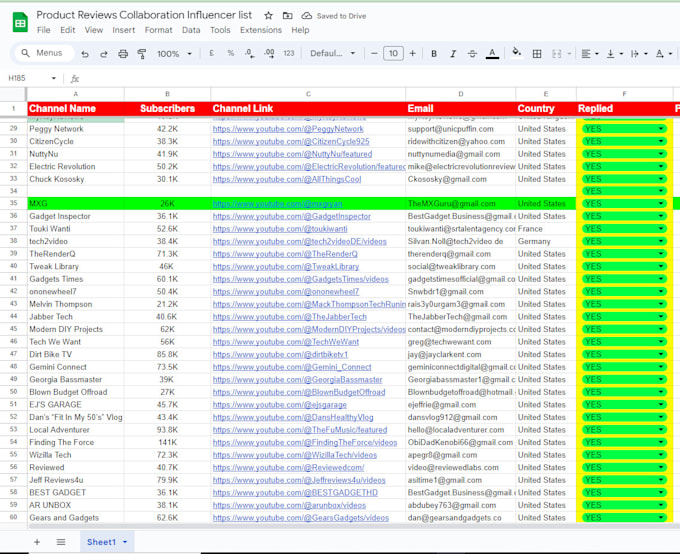Toggle bold formatting

(x=434, y=53)
